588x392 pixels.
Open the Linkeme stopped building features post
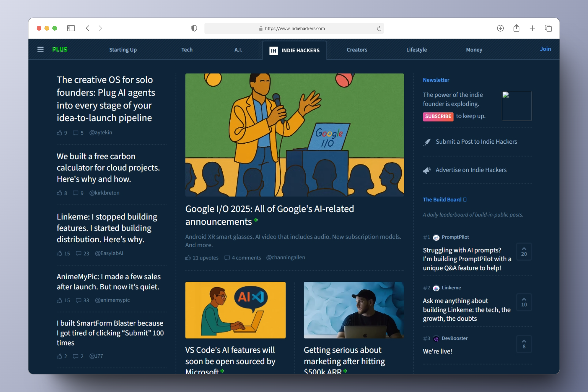pyautogui.click(x=107, y=228)
